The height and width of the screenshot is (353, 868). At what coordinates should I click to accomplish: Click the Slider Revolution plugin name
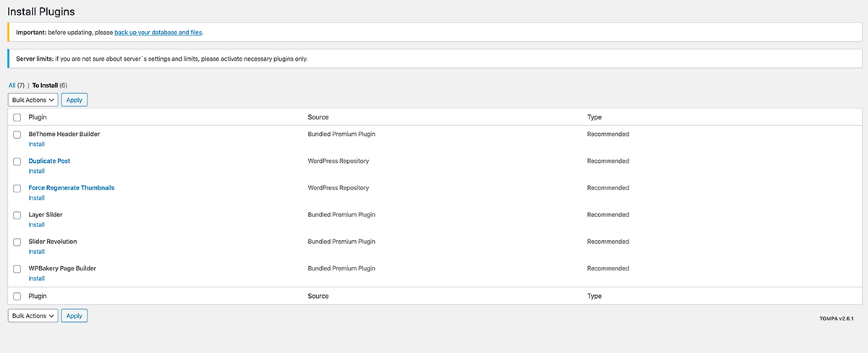coord(53,242)
